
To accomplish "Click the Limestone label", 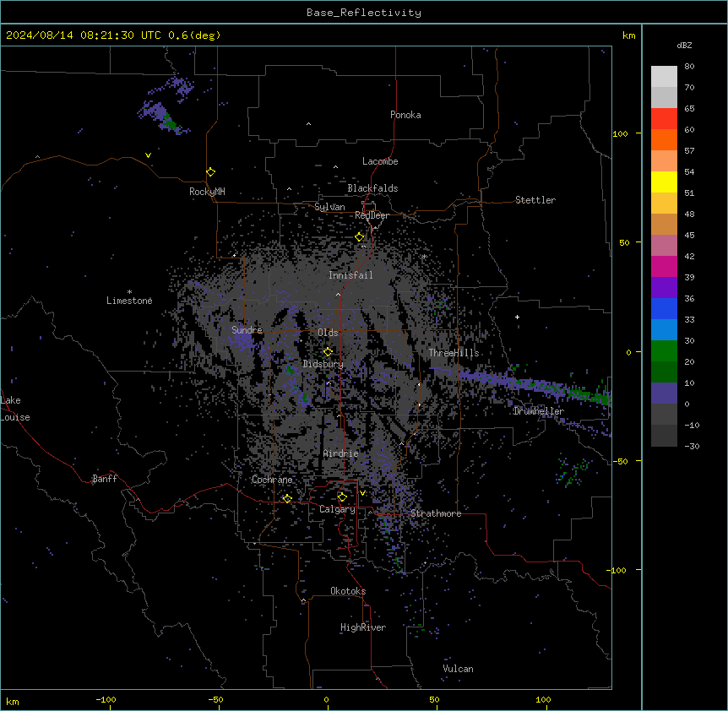I will (x=129, y=301).
